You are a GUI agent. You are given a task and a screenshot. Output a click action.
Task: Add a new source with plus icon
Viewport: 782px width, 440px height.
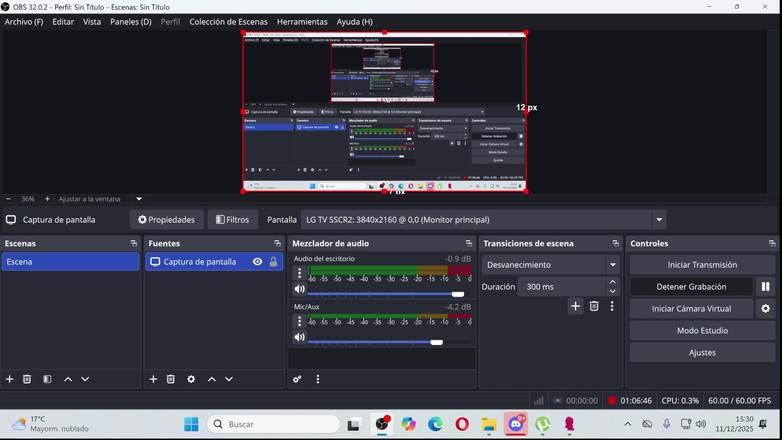[x=153, y=379]
